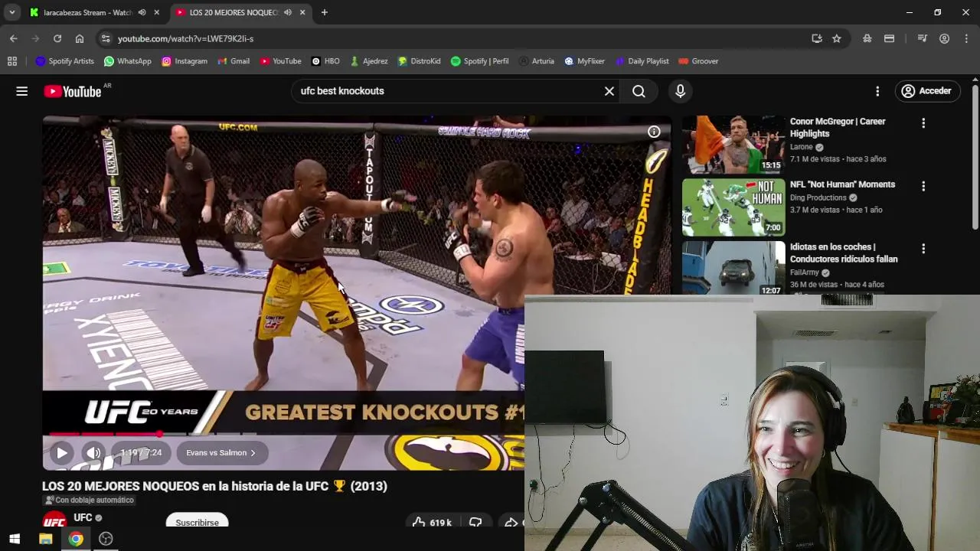Close the laracabezas Stream tab
Image resolution: width=980 pixels, height=551 pixels.
click(156, 12)
